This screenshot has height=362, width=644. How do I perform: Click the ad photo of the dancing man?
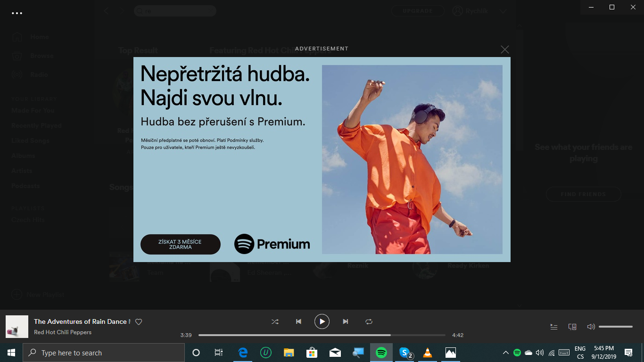coord(412,160)
